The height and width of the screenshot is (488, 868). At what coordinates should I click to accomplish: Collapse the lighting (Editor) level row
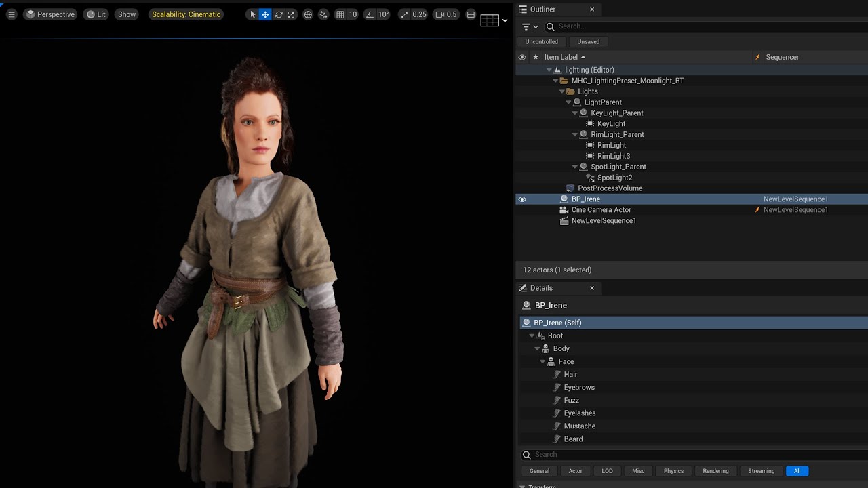[x=549, y=70]
